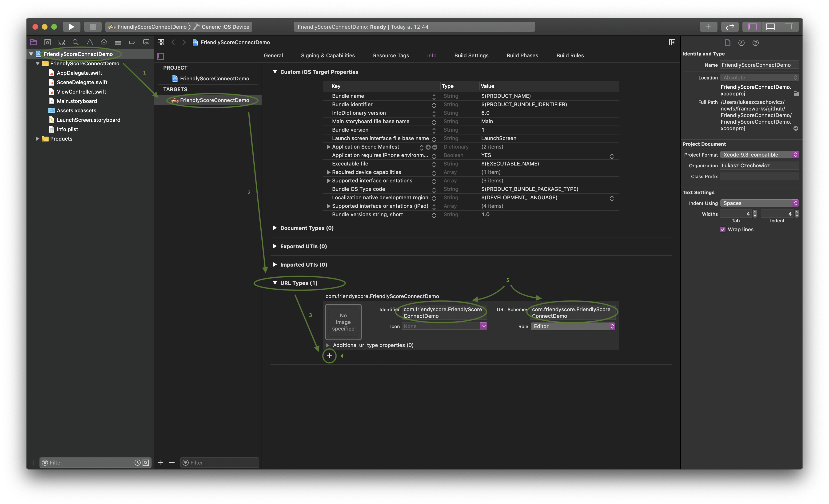Click plus at bottom of navigator
Viewport: 829px width, 504px height.
33,463
